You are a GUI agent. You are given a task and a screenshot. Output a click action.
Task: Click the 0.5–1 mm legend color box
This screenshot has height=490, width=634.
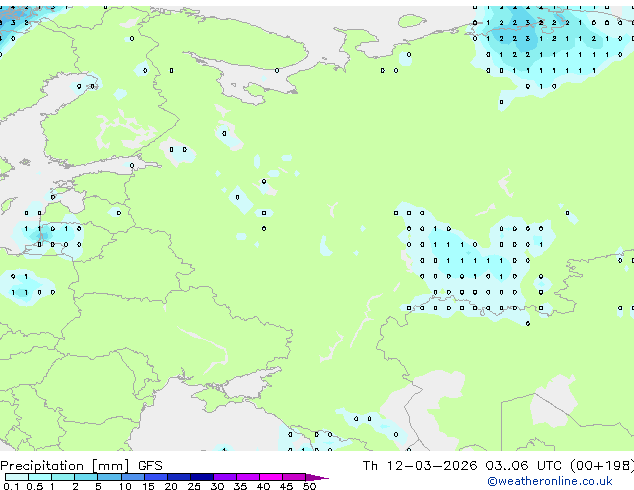pos(40,477)
